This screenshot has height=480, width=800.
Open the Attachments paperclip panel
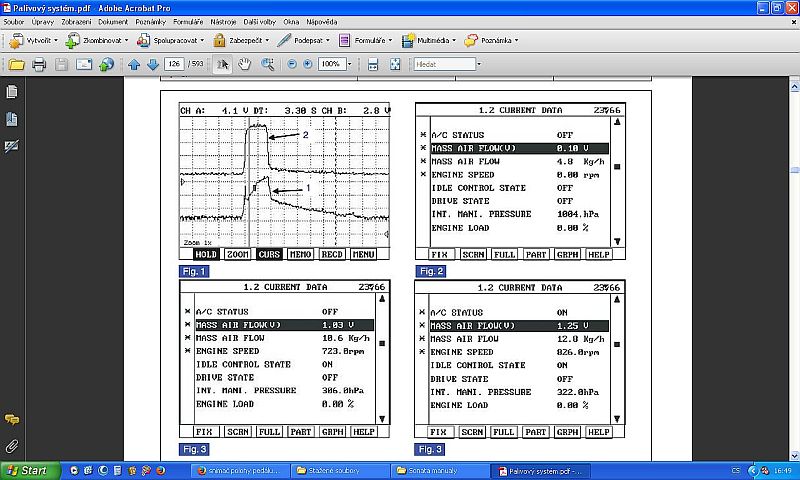point(12,446)
